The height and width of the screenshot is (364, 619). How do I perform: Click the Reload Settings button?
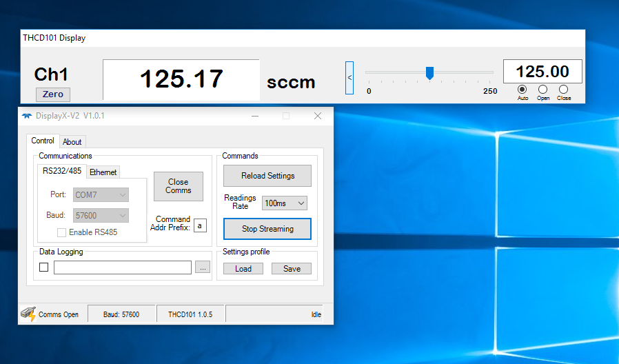pos(267,176)
